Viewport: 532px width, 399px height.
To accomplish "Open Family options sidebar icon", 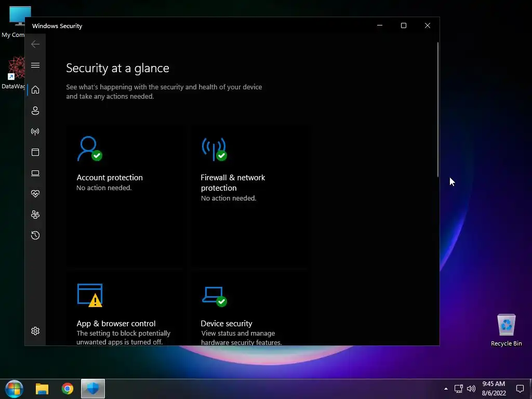I will point(35,215).
